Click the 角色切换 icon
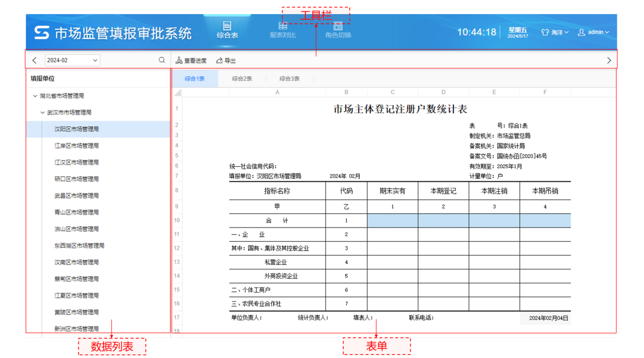The width and height of the screenshot is (644, 358). 337,28
